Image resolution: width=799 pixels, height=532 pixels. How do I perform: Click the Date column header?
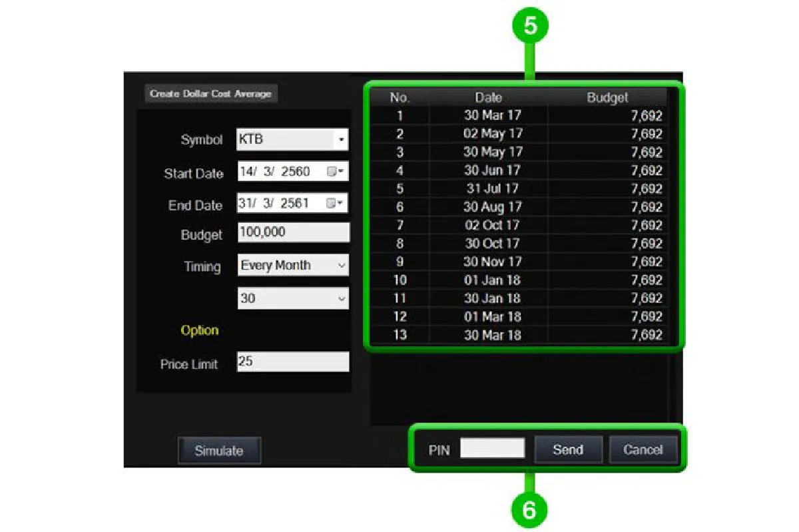489,98
